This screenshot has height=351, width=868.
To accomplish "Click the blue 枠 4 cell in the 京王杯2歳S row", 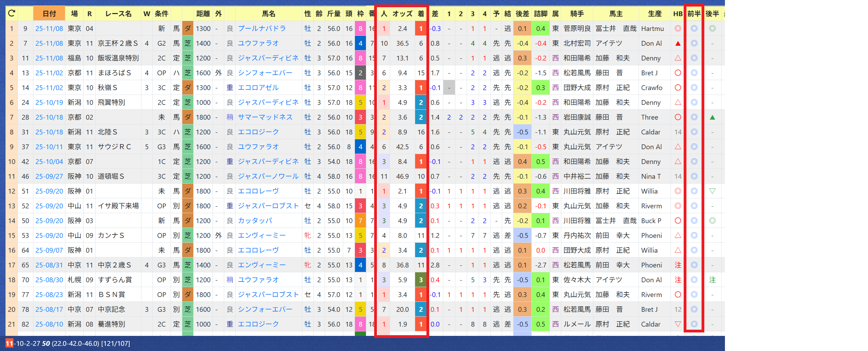I will point(360,43).
